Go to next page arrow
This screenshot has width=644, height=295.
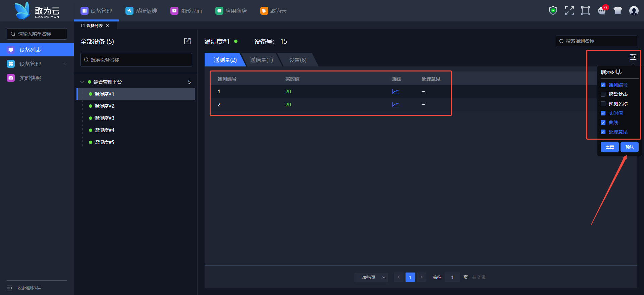point(422,277)
